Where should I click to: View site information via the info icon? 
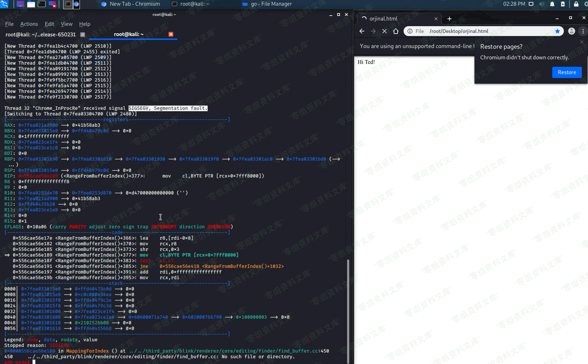tap(410, 31)
